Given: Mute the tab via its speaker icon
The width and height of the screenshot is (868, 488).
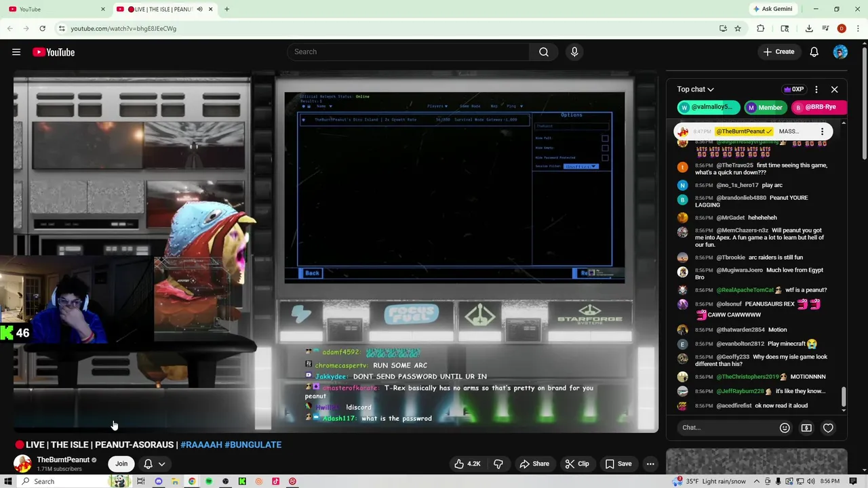Looking at the screenshot, I should click(x=199, y=9).
